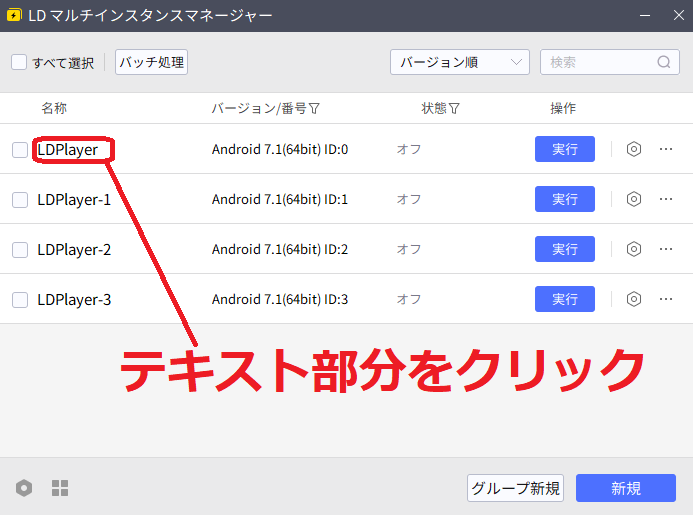Screen dimensions: 693x515
Task: Open manager settings hexagon icon at bottom
Action: pyautogui.click(x=24, y=488)
